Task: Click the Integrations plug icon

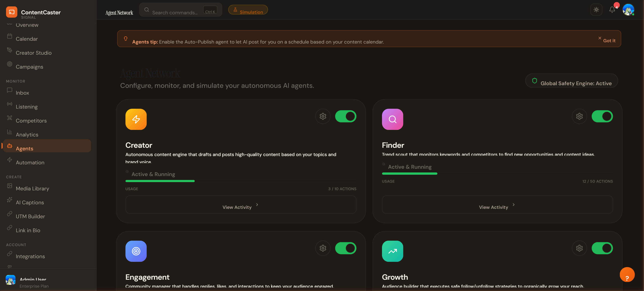Action: [x=9, y=254]
